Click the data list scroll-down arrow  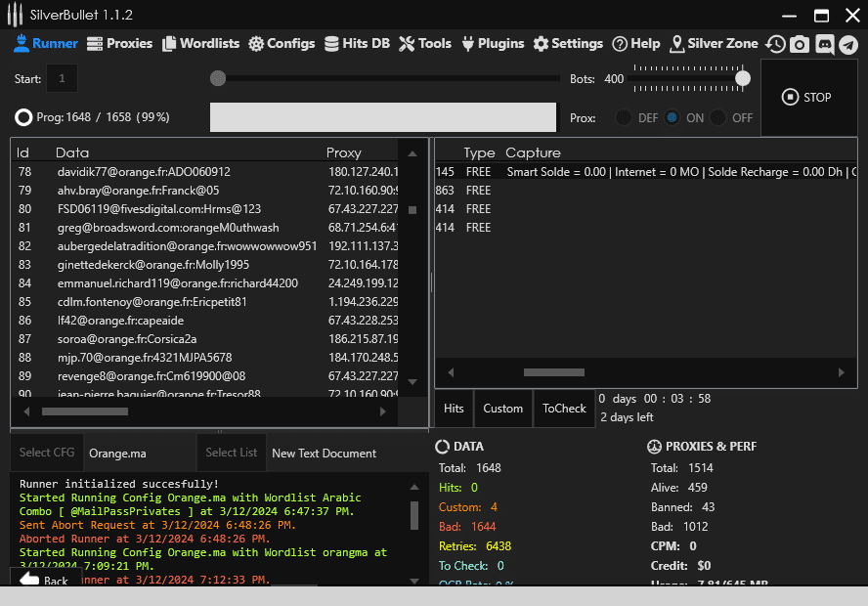(x=412, y=381)
